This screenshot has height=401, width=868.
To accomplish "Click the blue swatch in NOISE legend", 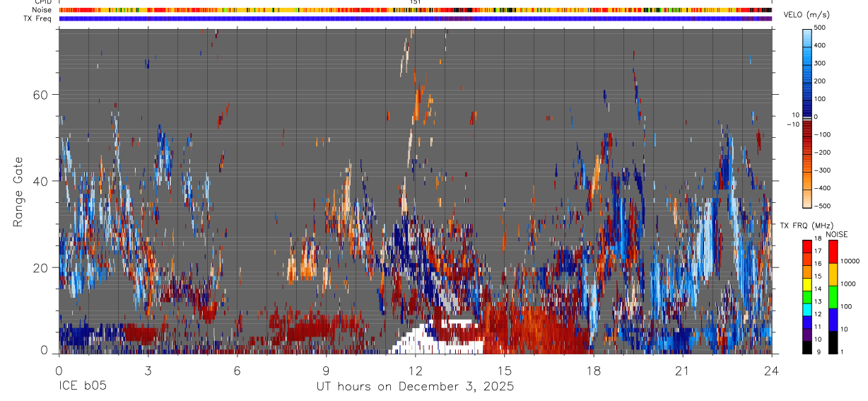I will click(833, 319).
